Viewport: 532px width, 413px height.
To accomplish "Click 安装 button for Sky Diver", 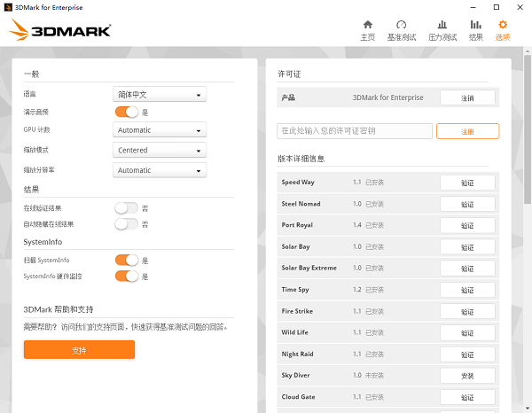I will tap(467, 376).
